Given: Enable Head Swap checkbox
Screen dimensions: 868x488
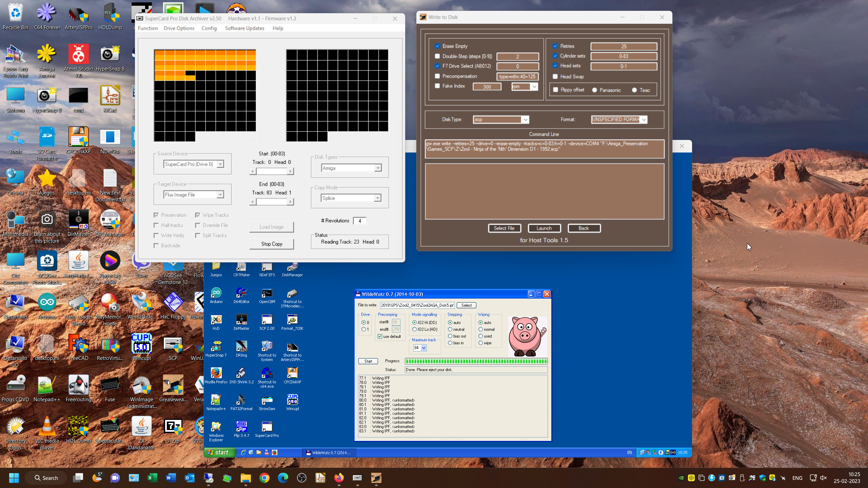Looking at the screenshot, I should tap(555, 77).
